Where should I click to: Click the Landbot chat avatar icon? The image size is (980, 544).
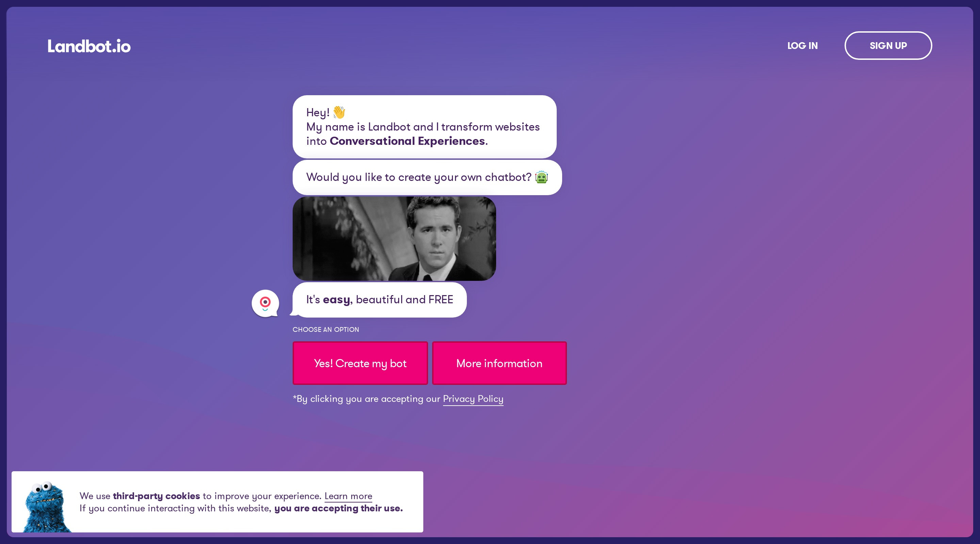(x=265, y=303)
